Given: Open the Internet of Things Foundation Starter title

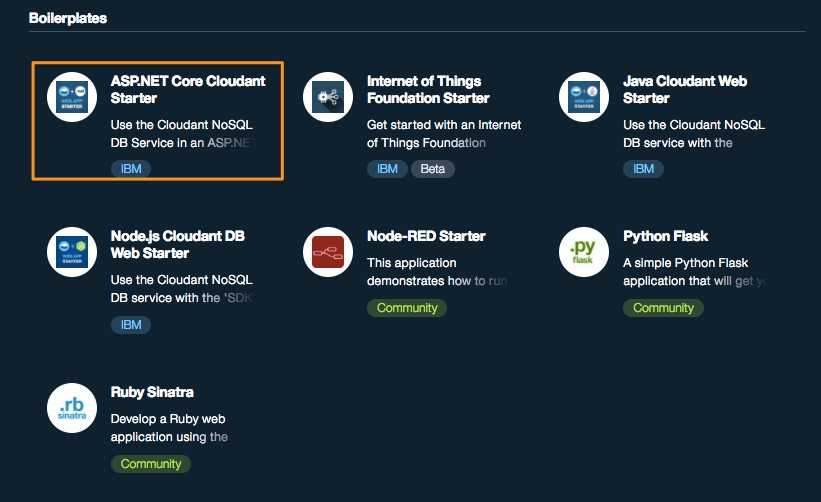Looking at the screenshot, I should coord(428,90).
